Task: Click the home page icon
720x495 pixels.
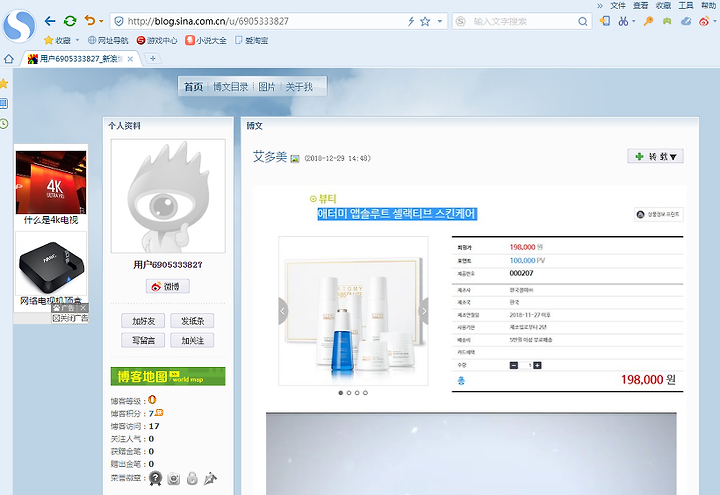Action: (9, 59)
